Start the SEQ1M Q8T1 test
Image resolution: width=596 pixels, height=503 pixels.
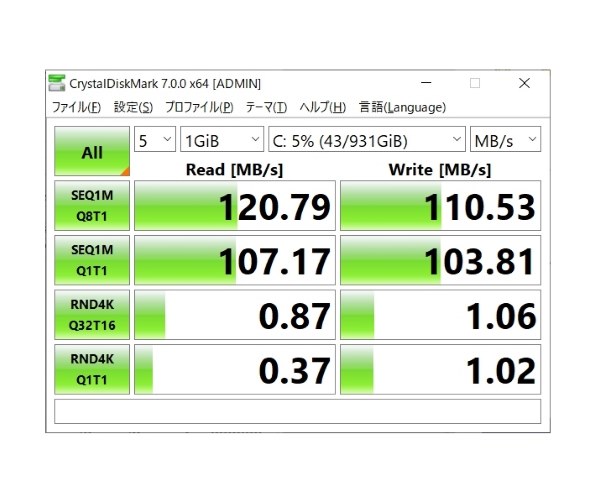click(x=92, y=205)
